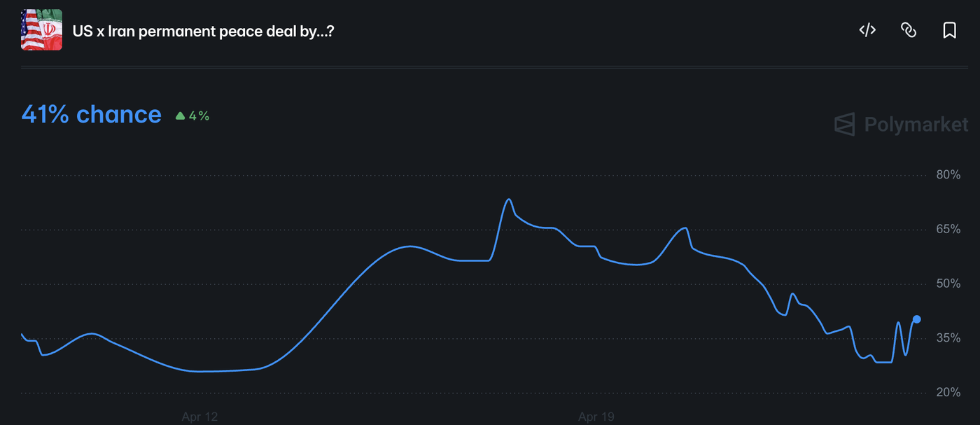Select the 20% y-axis label
The height and width of the screenshot is (425, 980).
coord(948,393)
